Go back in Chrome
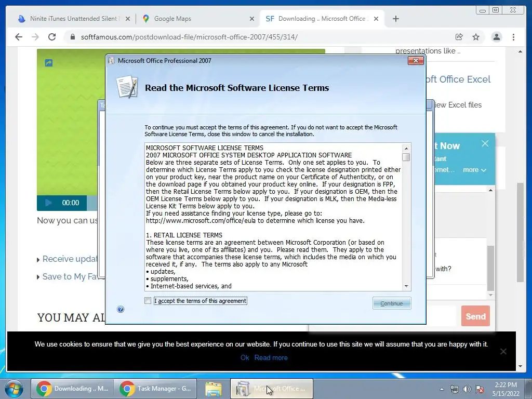Image resolution: width=532 pixels, height=399 pixels. click(19, 37)
